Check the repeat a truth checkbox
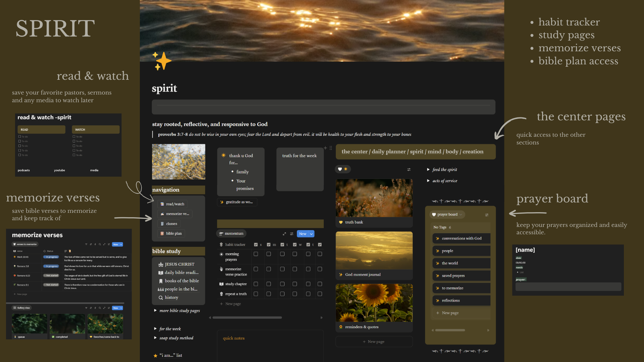Screen dimensions: 644x362 (256, 294)
